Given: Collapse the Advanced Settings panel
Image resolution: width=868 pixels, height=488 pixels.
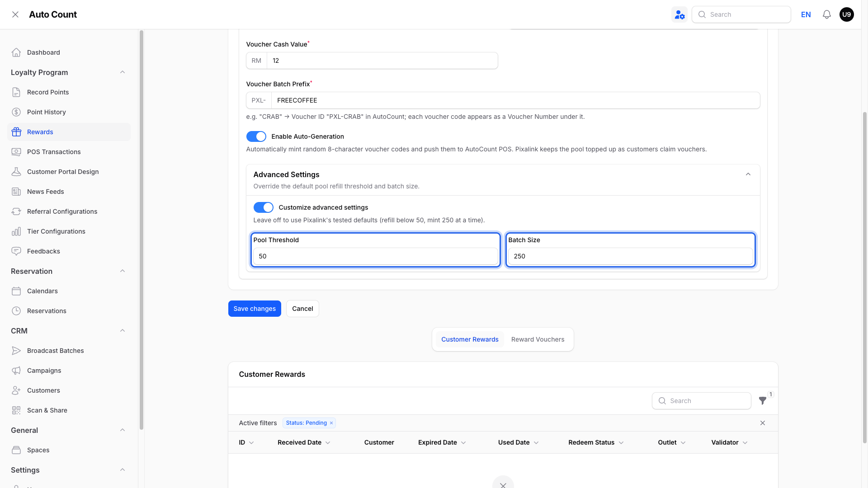Looking at the screenshot, I should [x=748, y=174].
